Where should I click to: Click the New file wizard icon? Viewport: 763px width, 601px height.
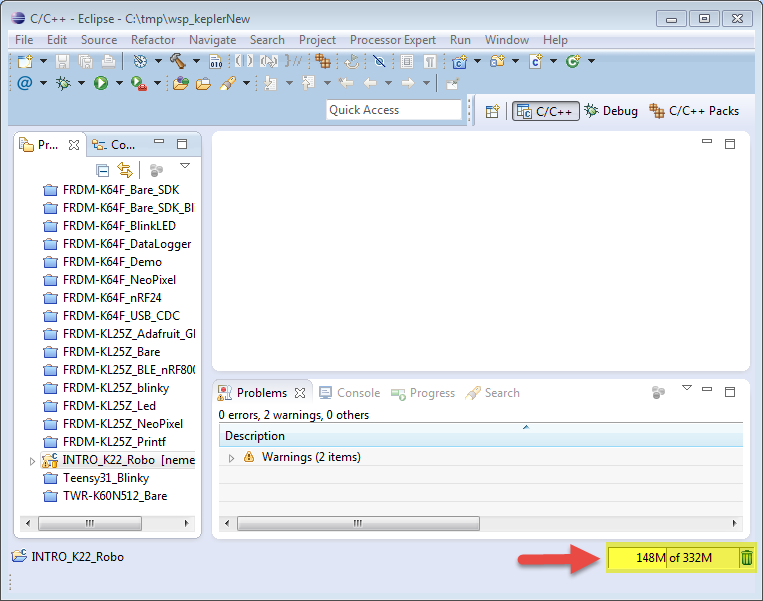25,62
